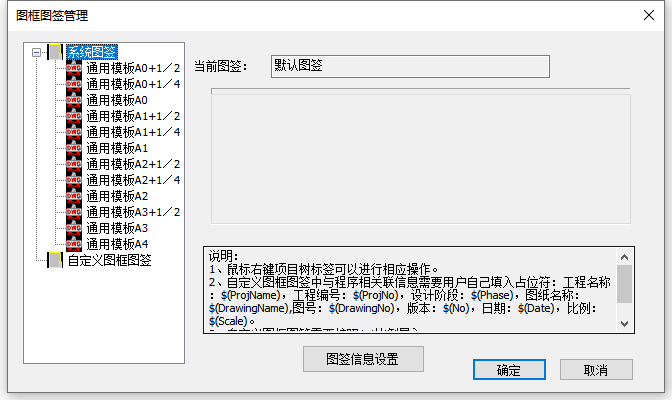Image resolution: width=672 pixels, height=400 pixels.
Task: Click DWG icon beside 通用模板A1
Action: 74,148
